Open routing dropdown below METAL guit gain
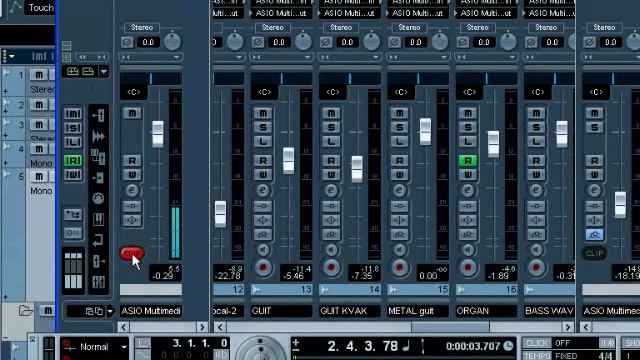The height and width of the screenshot is (360, 640). [418, 57]
